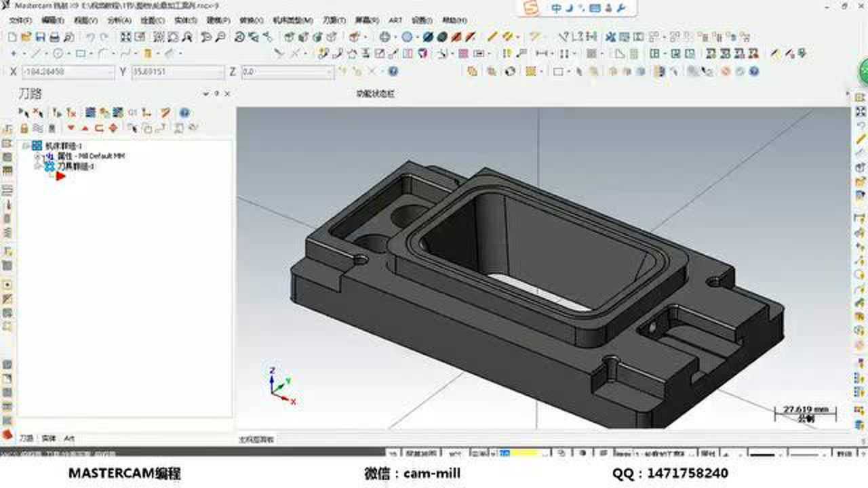
Task: Collapse the 机床群组-1 tree node
Action: click(x=26, y=144)
